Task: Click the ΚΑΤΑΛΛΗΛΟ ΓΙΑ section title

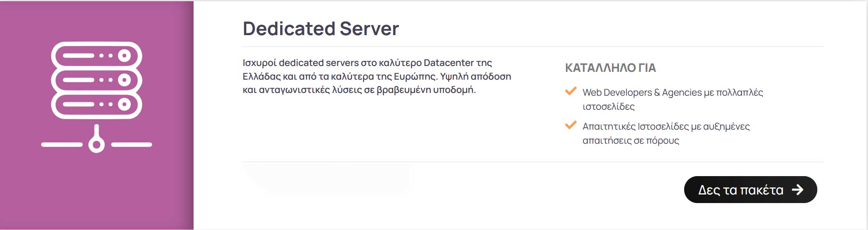Action: coord(610,68)
